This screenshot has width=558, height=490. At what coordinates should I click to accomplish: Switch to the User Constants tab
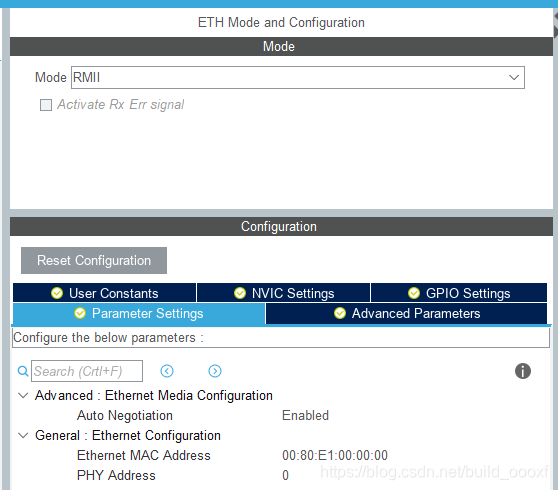click(x=104, y=293)
